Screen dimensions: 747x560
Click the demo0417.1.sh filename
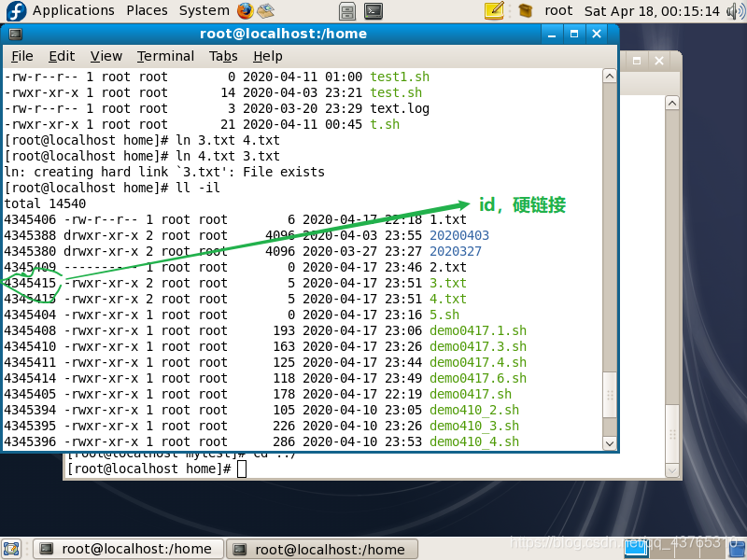478,330
